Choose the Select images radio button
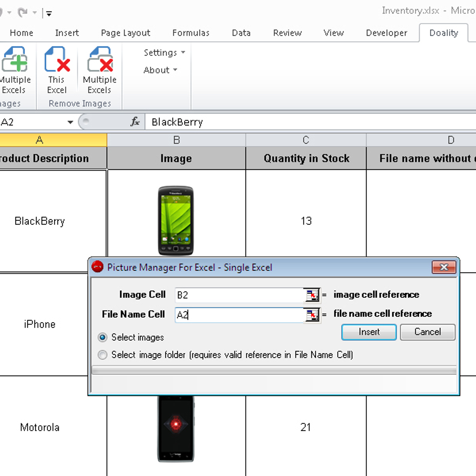The width and height of the screenshot is (476, 476). coord(102,338)
